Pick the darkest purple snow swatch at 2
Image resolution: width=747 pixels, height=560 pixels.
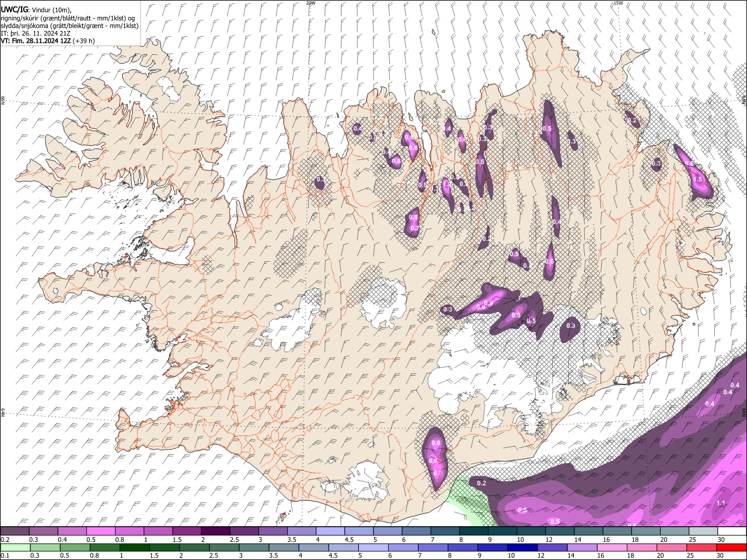(215, 531)
